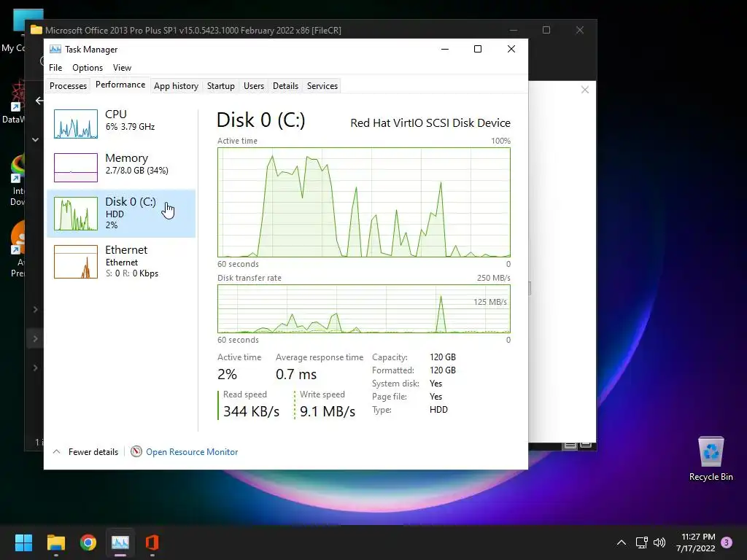Click the Task Manager taskbar icon
The image size is (747, 560).
(120, 542)
